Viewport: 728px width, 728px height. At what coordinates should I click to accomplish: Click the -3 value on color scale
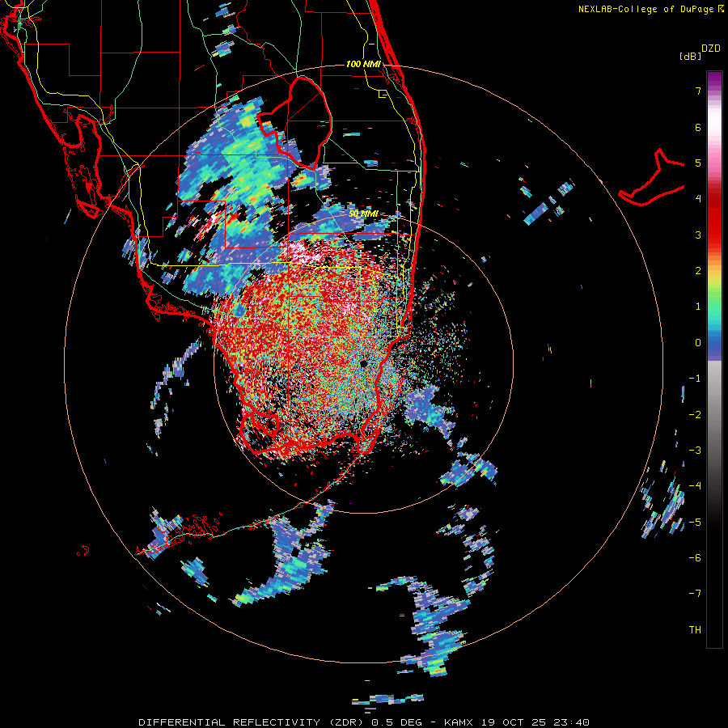(695, 451)
